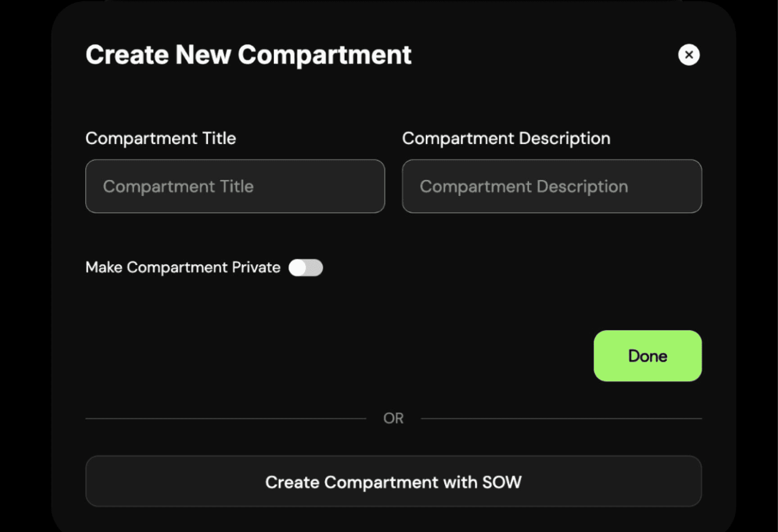Click the Compartment Title label above field
The image size is (778, 532).
click(161, 138)
